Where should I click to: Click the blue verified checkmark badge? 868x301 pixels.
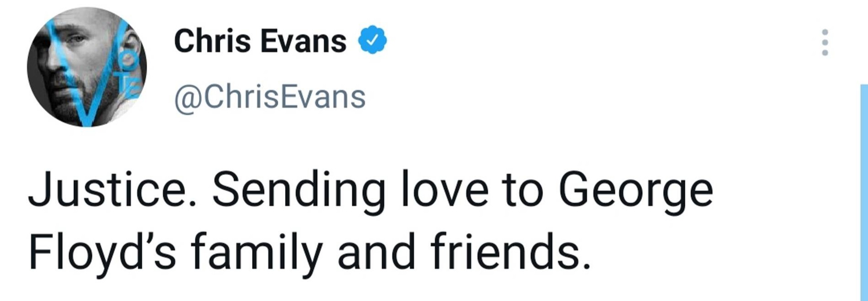coord(372,40)
